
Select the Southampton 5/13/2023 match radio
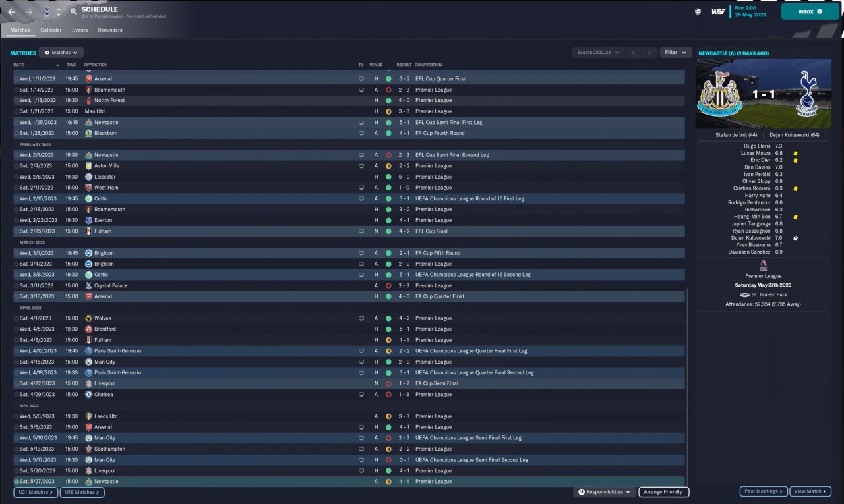coord(16,449)
